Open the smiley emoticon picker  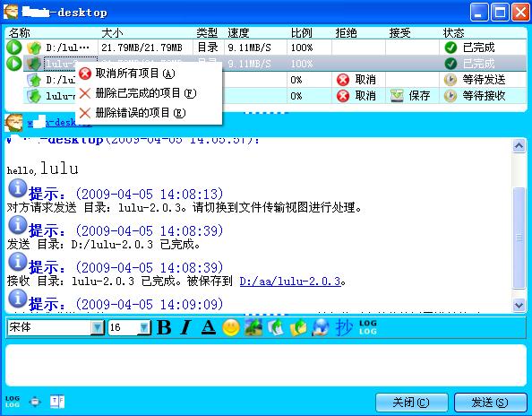pos(231,328)
